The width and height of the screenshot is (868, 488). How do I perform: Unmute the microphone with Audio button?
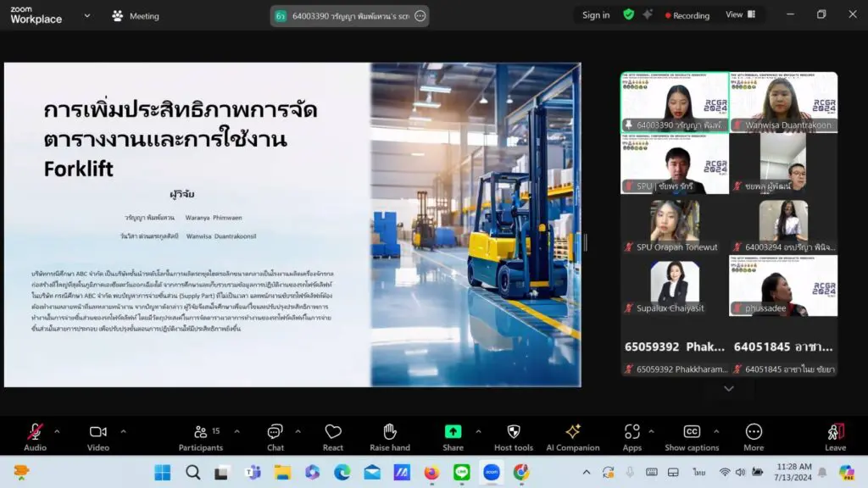(x=35, y=437)
